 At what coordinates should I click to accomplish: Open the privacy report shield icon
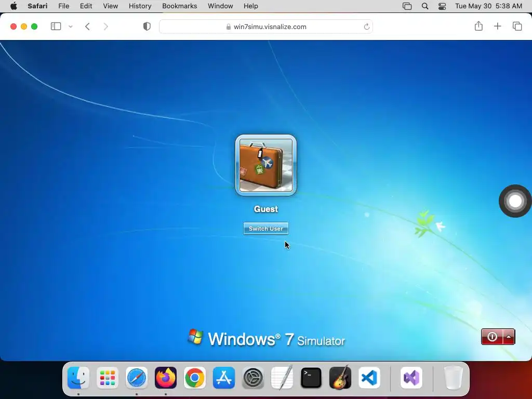[x=147, y=26]
